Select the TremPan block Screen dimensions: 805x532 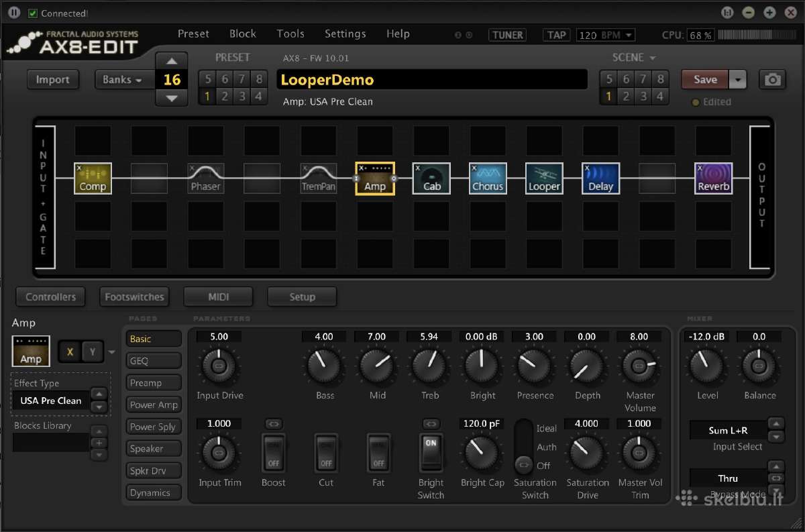[319, 178]
